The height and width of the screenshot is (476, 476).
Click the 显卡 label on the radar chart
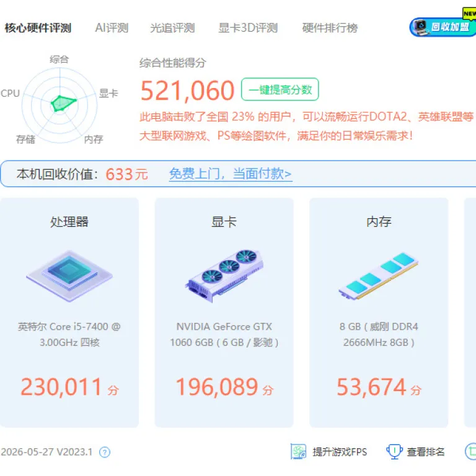108,93
